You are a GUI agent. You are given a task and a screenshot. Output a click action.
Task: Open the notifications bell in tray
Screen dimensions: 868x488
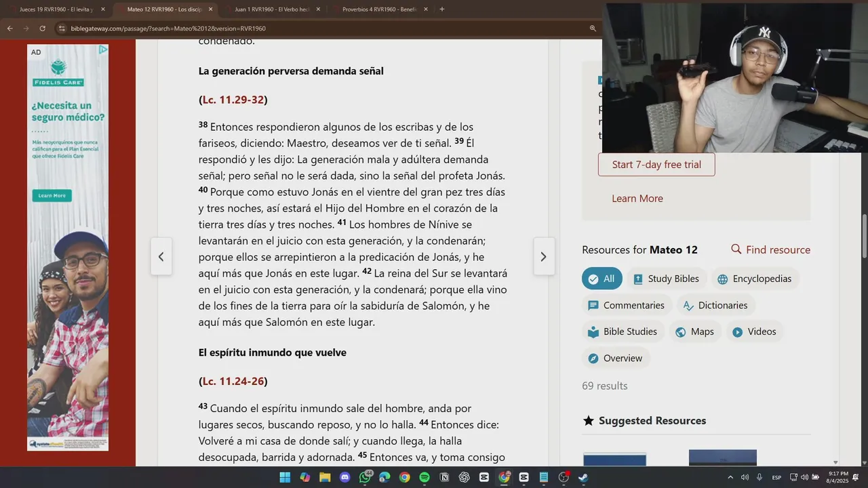click(856, 477)
